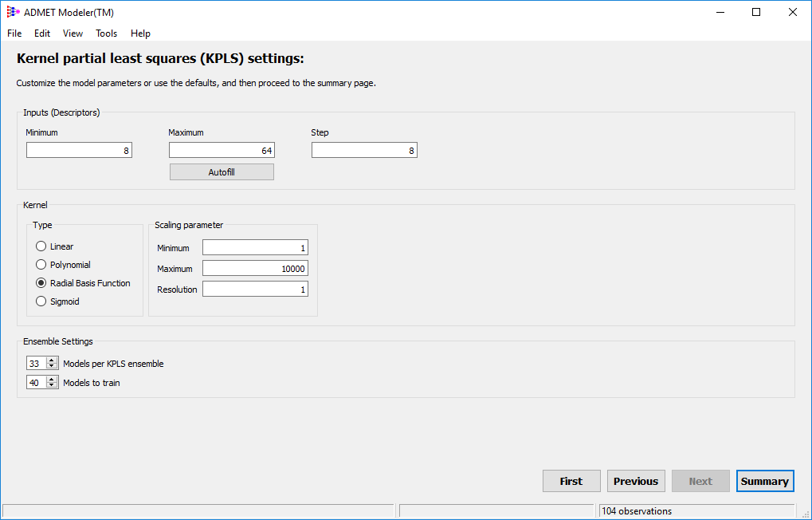Select the Linear kernel type

click(x=54, y=246)
